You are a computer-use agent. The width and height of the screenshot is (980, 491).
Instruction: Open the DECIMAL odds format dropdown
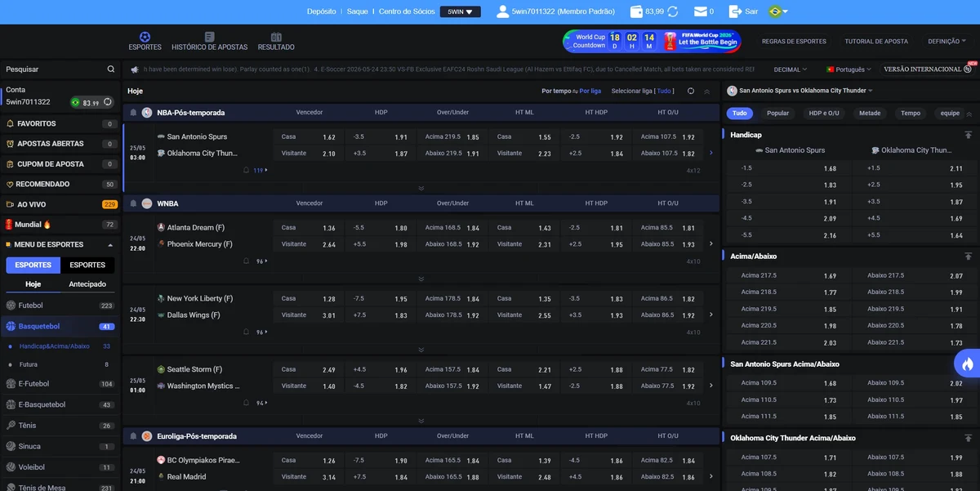tap(791, 69)
